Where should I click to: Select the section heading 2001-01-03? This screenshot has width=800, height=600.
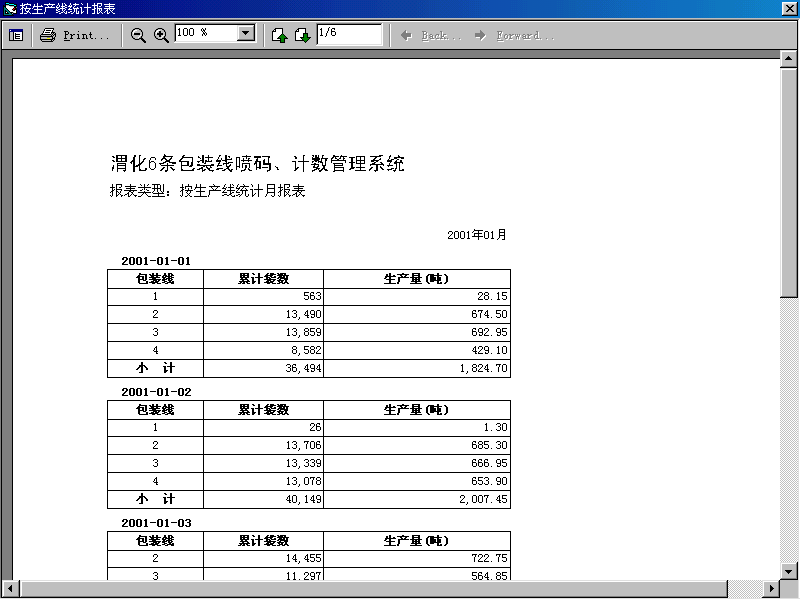click(x=156, y=523)
